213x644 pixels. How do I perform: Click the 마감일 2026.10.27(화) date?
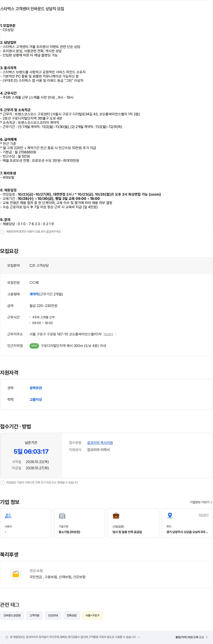[37, 468]
